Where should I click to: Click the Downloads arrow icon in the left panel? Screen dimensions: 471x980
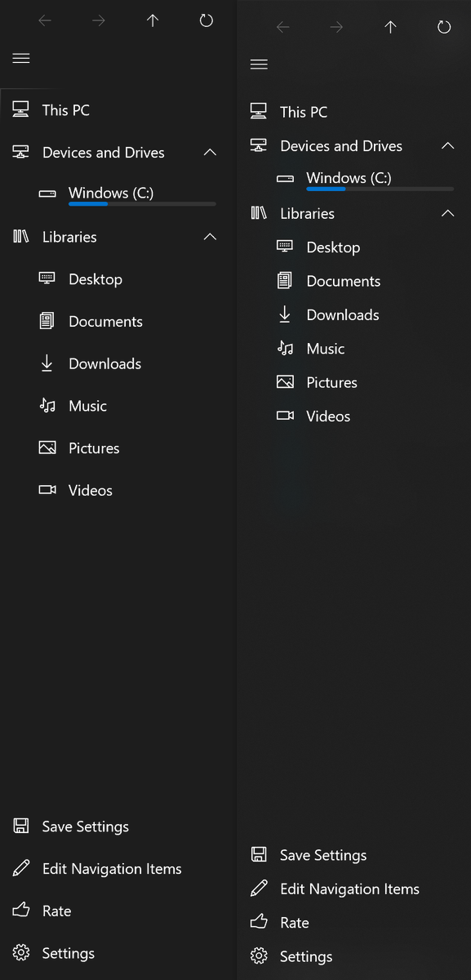pyautogui.click(x=47, y=363)
